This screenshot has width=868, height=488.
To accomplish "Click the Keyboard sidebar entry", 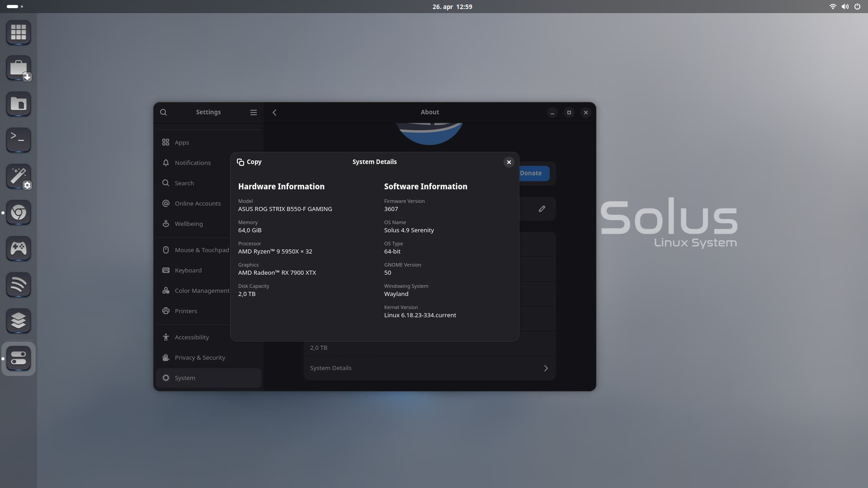I will (188, 270).
